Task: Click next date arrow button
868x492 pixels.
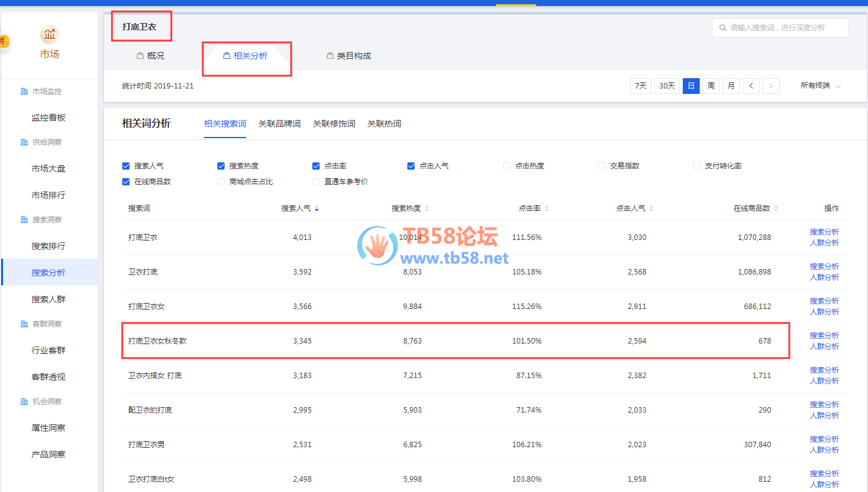Action: (x=771, y=86)
